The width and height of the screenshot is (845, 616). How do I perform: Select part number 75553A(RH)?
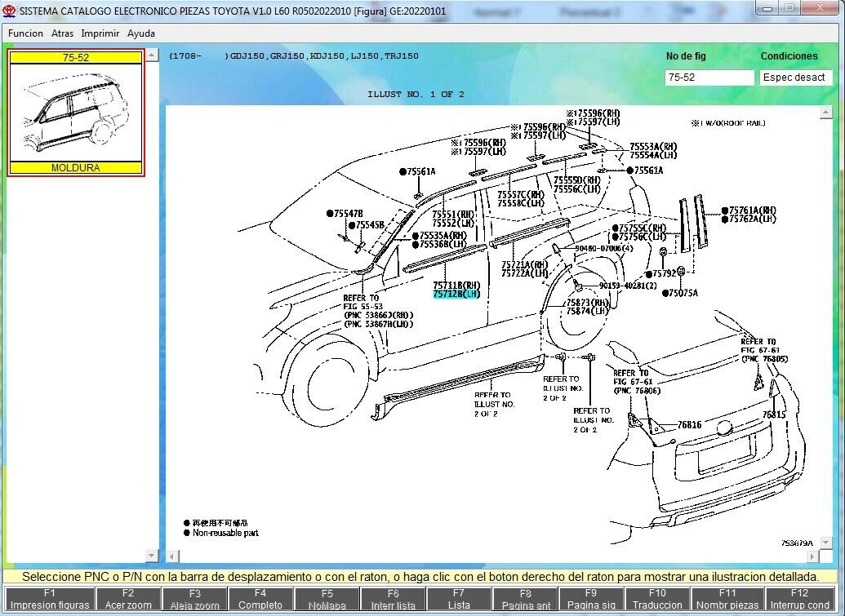tap(653, 147)
